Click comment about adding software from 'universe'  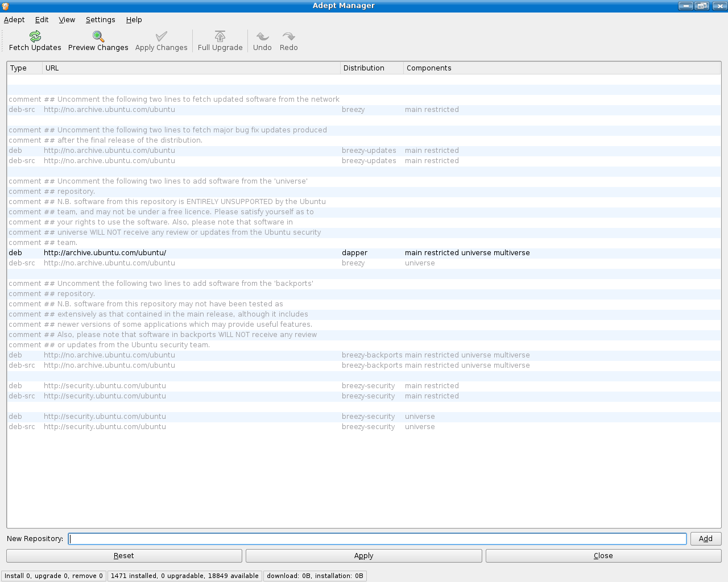176,181
